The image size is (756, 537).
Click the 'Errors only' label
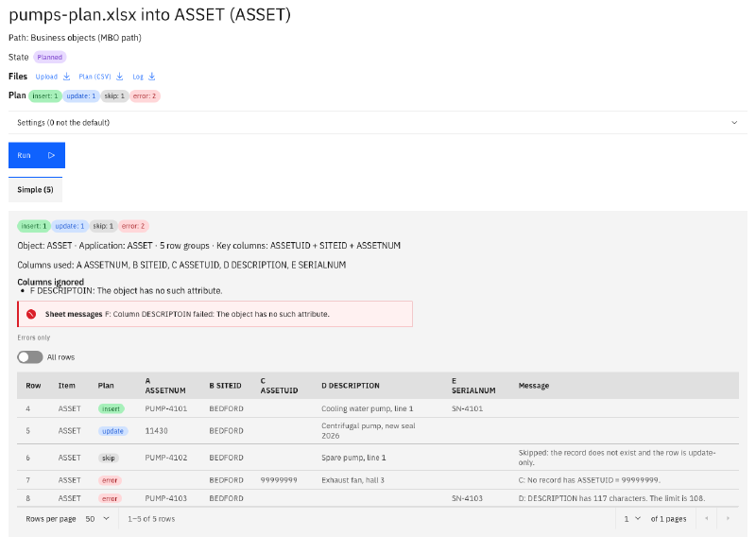coord(34,338)
